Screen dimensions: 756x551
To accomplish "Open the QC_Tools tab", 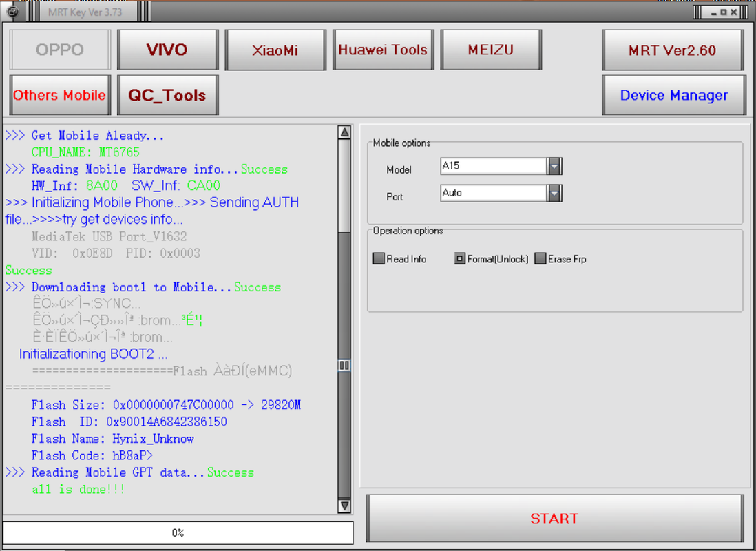I will pyautogui.click(x=167, y=95).
